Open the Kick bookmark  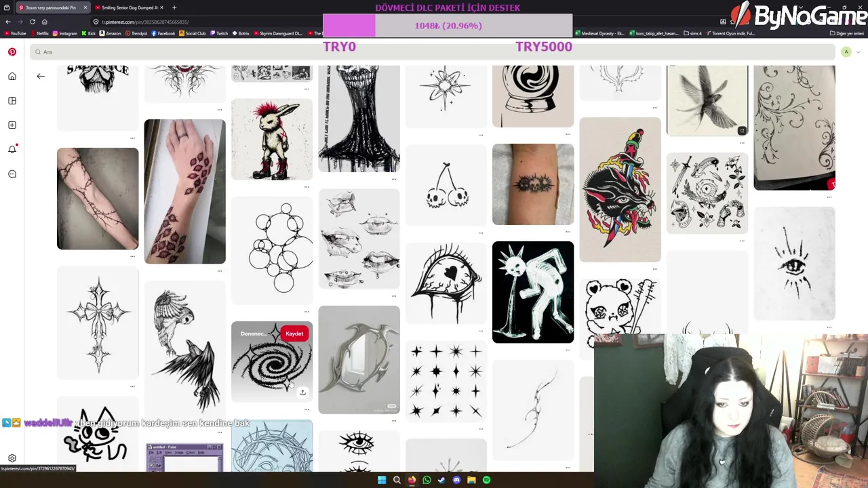(89, 33)
